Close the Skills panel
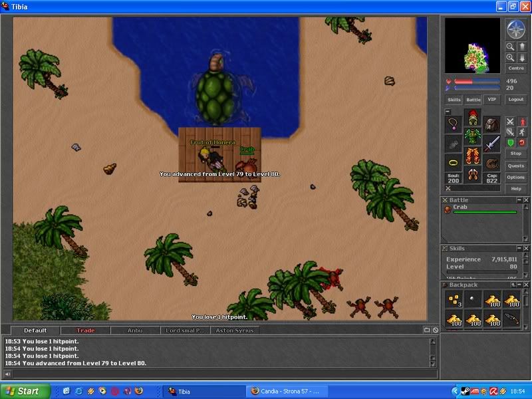The image size is (532, 399). pos(526,248)
